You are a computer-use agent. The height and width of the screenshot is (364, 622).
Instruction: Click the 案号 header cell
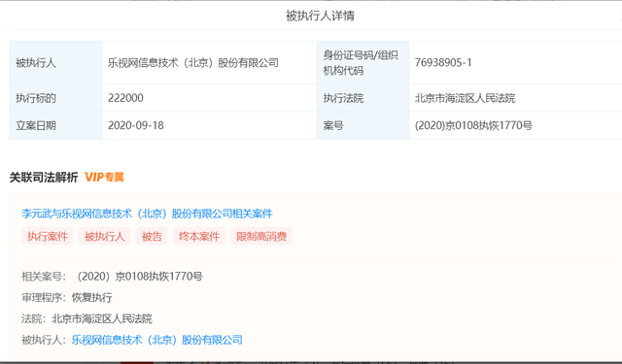pos(363,125)
